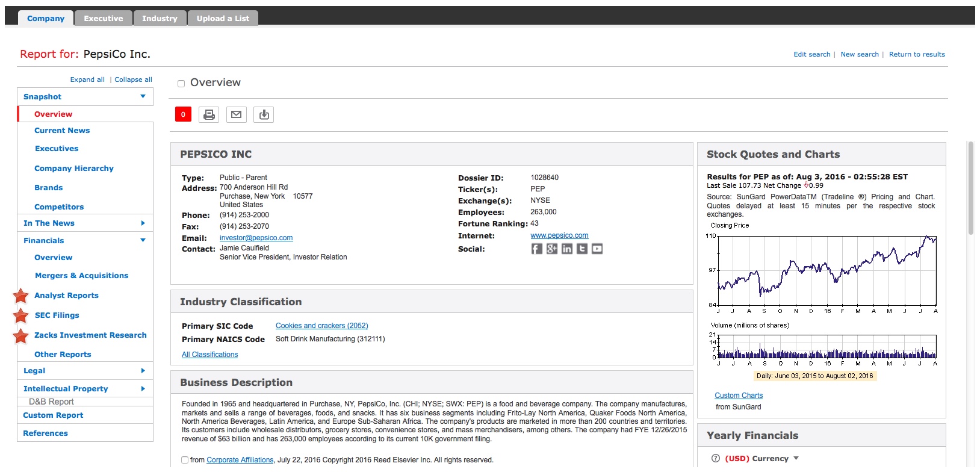Screen dimensions: 980x472
Task: Open Competitors in sidebar
Action: click(x=59, y=206)
